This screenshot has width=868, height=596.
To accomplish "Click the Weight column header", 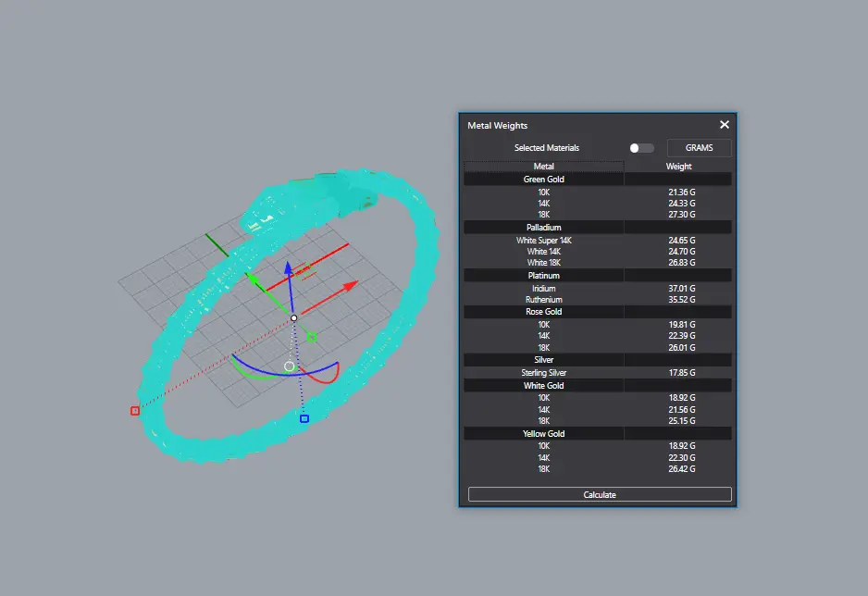I will click(678, 167).
